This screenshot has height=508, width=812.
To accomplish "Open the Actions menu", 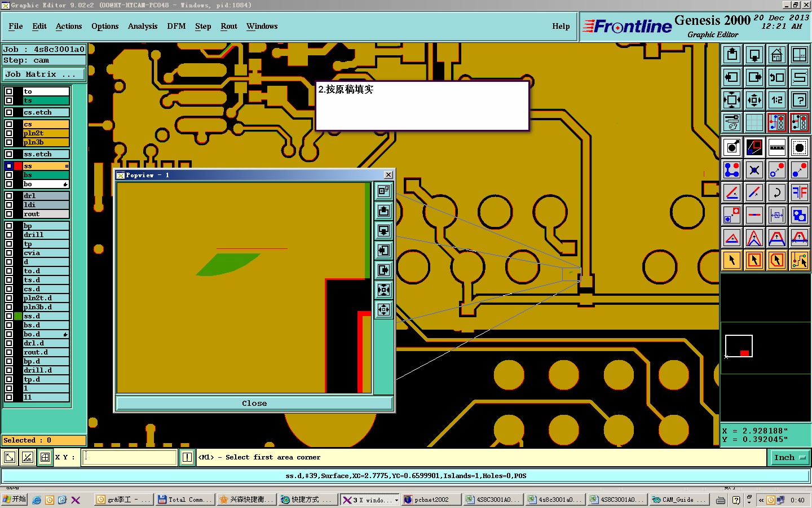I will (69, 27).
